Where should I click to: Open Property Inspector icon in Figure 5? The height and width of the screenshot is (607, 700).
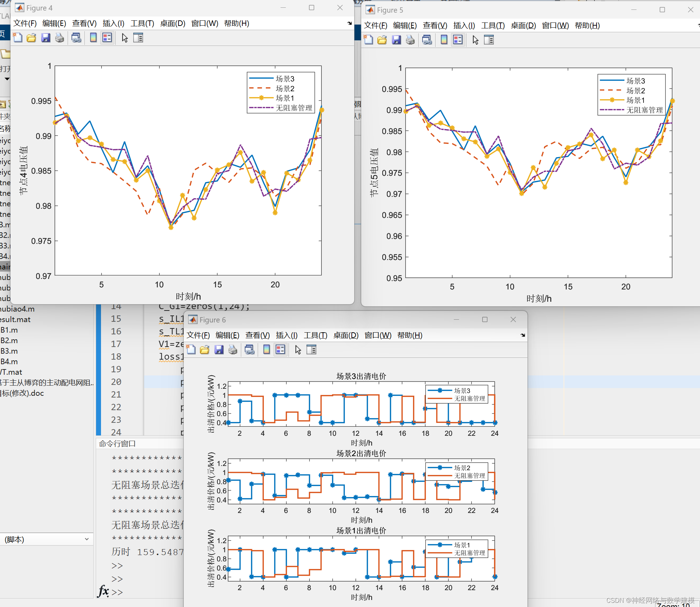(x=489, y=40)
